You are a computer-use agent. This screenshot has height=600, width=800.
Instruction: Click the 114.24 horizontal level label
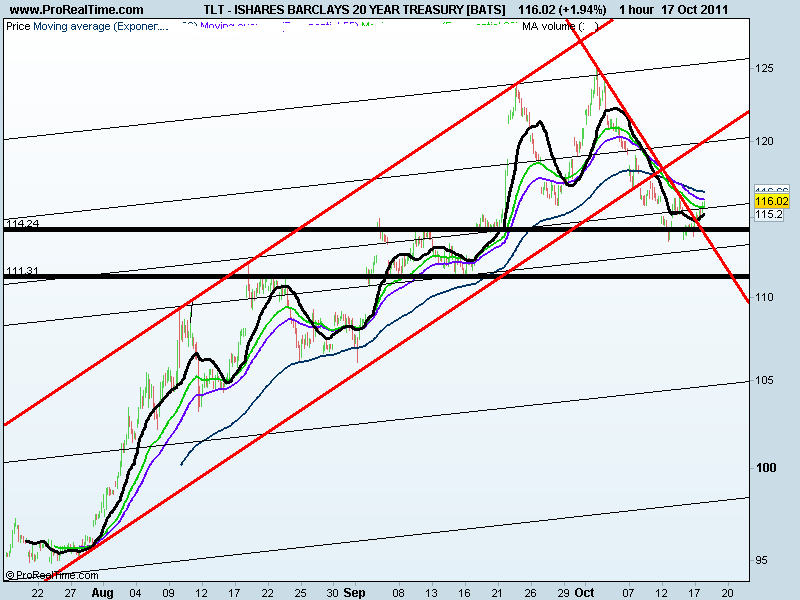point(22,223)
